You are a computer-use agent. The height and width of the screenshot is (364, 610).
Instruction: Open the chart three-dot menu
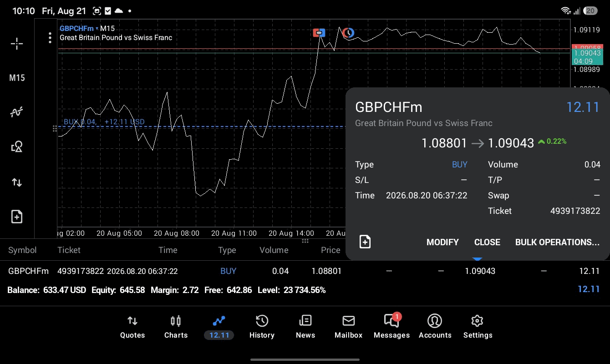pos(50,38)
